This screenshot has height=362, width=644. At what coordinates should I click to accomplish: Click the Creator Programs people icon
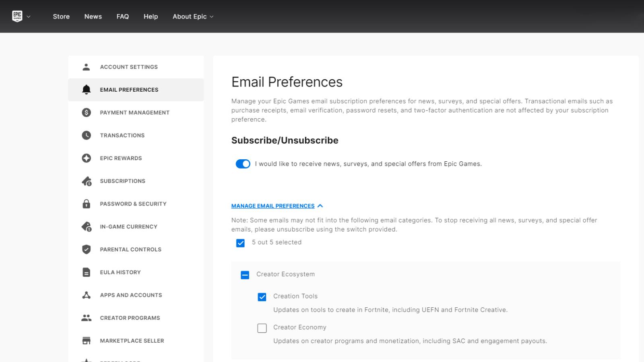(86, 318)
